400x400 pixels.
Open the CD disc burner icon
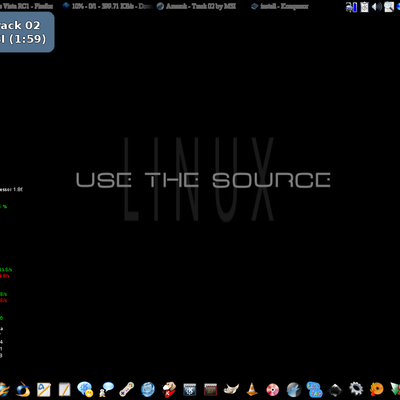(x=273, y=389)
